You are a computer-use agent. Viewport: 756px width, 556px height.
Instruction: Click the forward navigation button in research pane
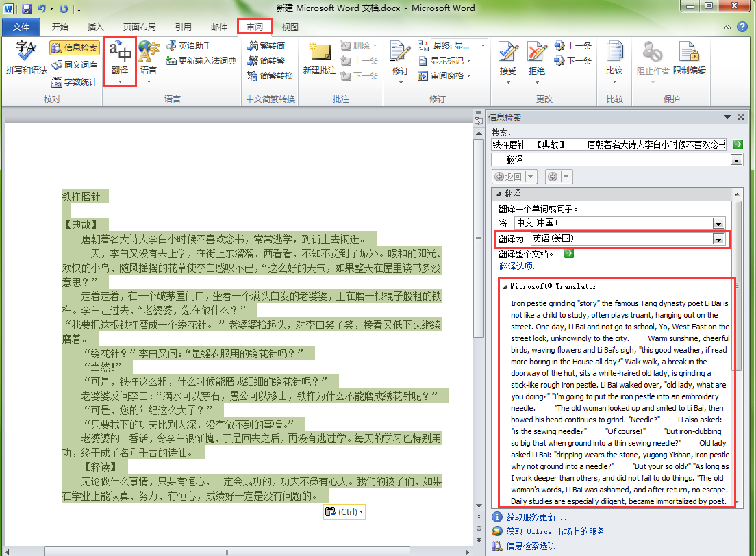(553, 177)
